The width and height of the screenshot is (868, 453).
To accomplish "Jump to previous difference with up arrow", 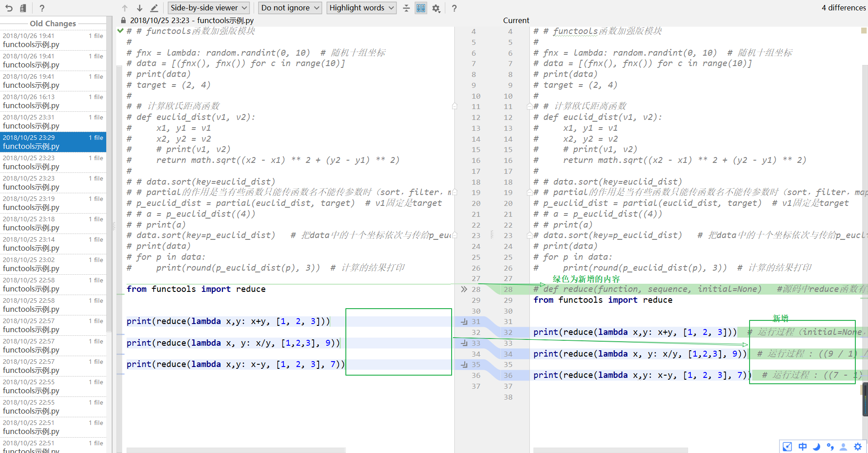I will pos(124,8).
